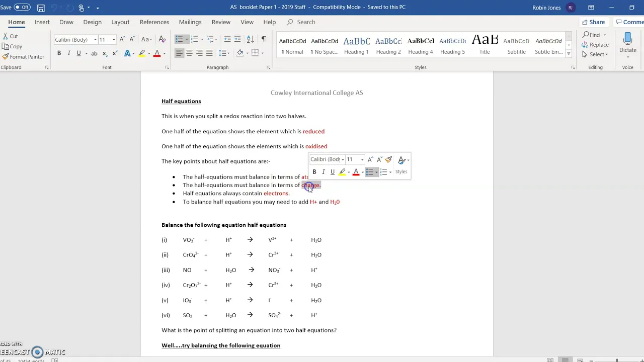
Task: Select Align Left in ribbon
Action: (x=179, y=53)
